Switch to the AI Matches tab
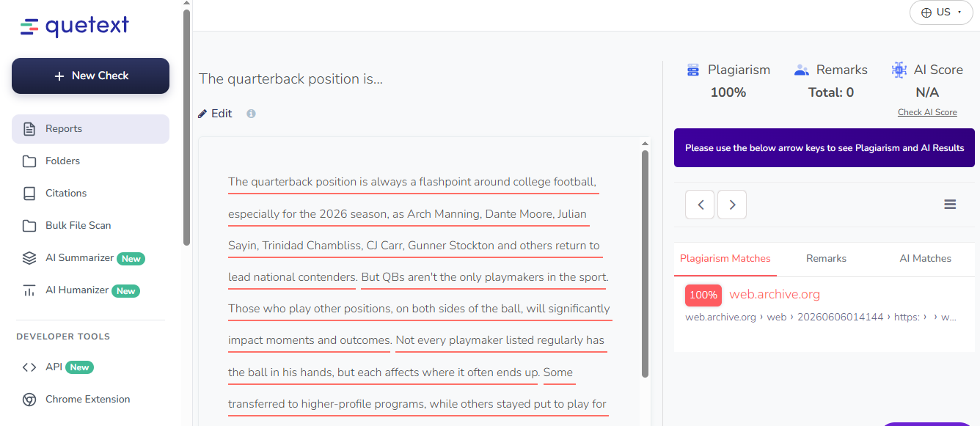980x426 pixels. click(x=925, y=259)
